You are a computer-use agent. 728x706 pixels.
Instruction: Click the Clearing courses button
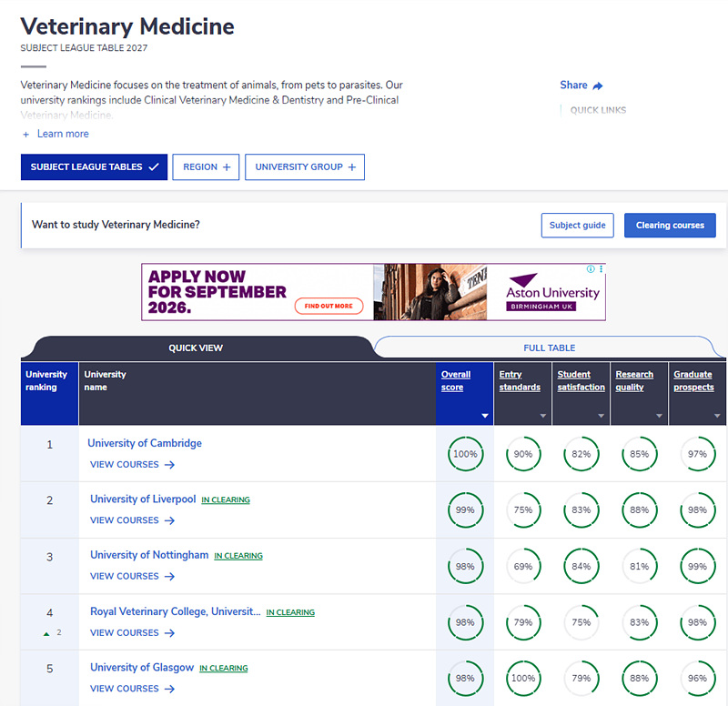point(670,225)
